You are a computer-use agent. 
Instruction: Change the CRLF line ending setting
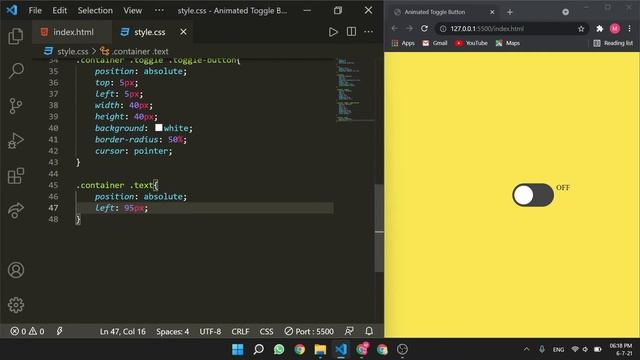(x=240, y=331)
